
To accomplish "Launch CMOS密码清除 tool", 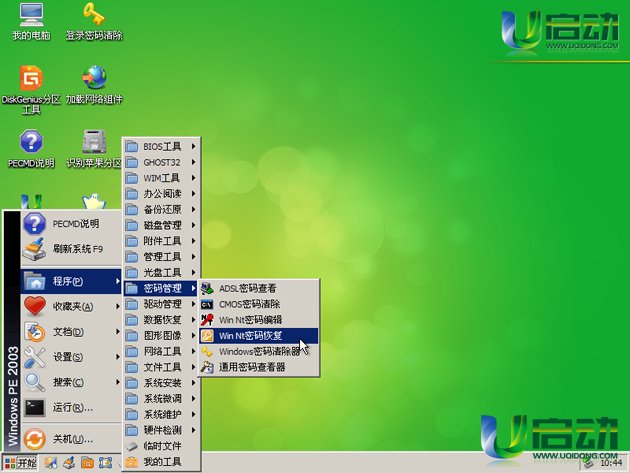I will tap(259, 304).
